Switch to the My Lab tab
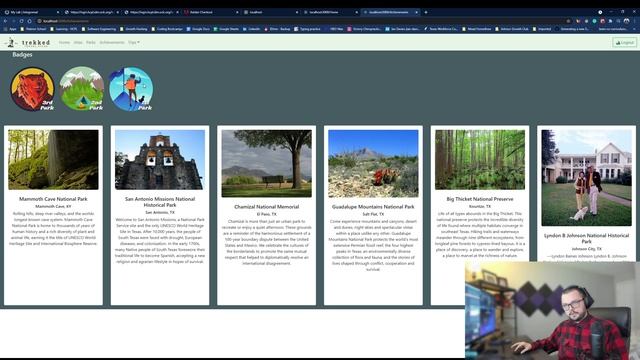This screenshot has width=640, height=360. coord(31,12)
